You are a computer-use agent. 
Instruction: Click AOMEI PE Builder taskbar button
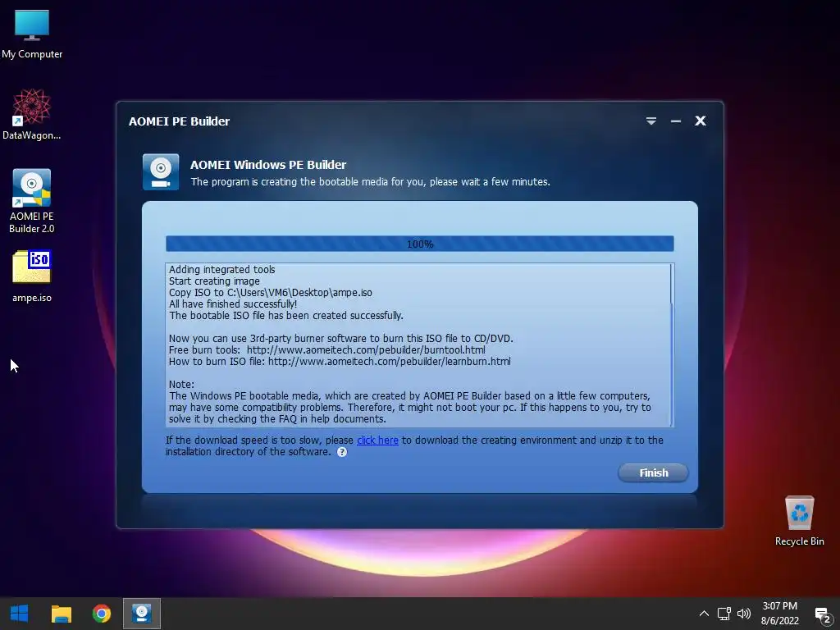142,614
